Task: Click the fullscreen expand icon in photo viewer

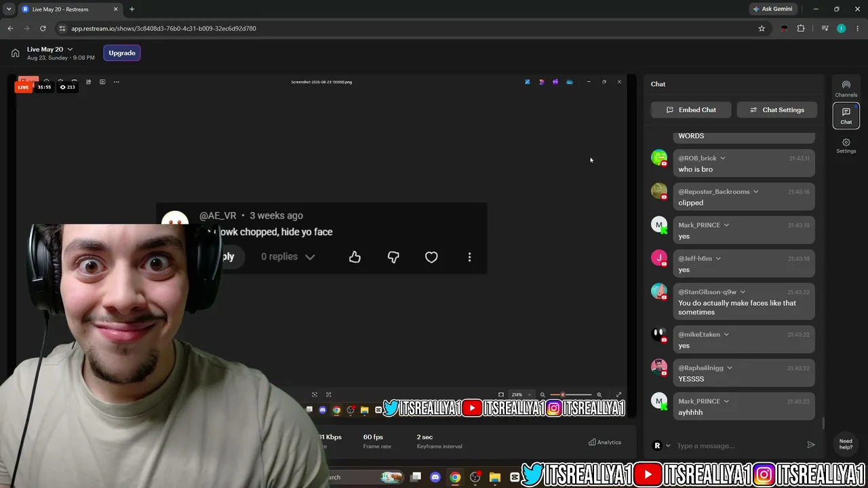Action: pos(618,394)
